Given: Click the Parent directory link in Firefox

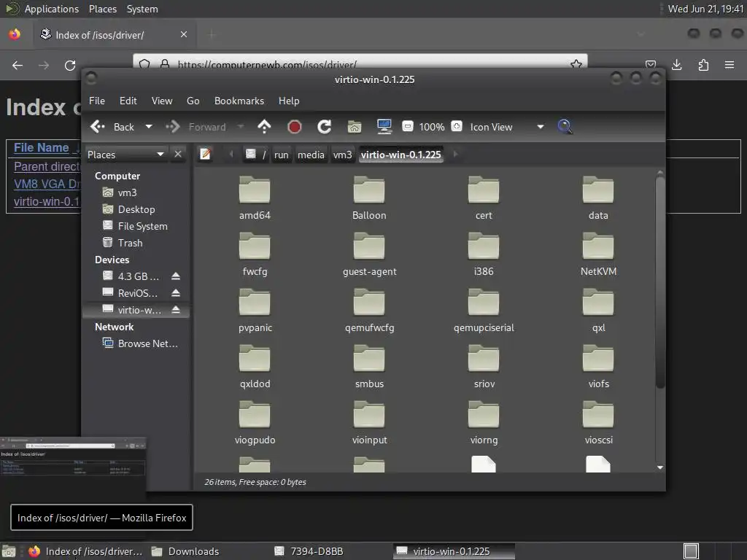Looking at the screenshot, I should point(47,167).
